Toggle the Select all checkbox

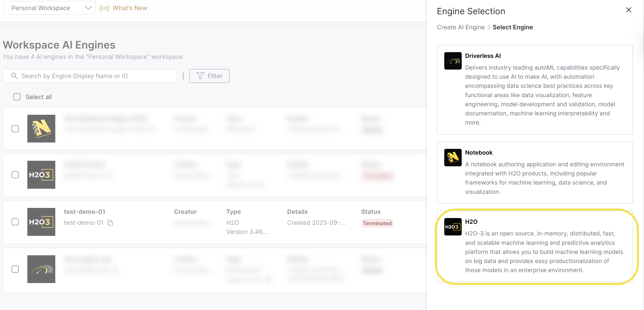coord(17,97)
